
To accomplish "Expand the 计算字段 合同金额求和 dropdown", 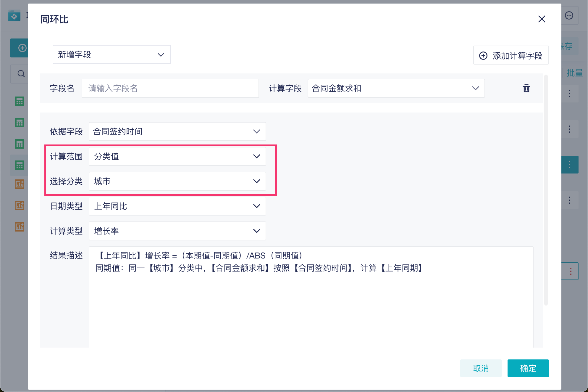I will tap(396, 88).
